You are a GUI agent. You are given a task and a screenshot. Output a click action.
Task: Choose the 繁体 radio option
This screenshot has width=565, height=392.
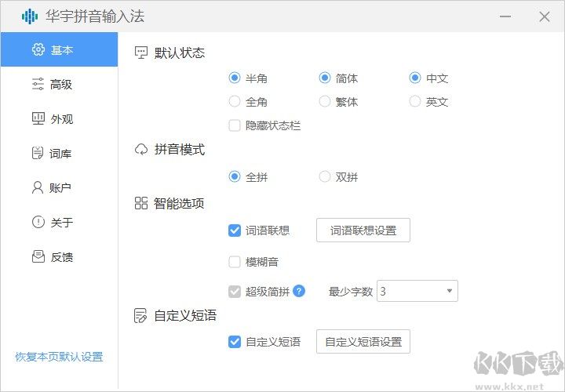tap(325, 101)
